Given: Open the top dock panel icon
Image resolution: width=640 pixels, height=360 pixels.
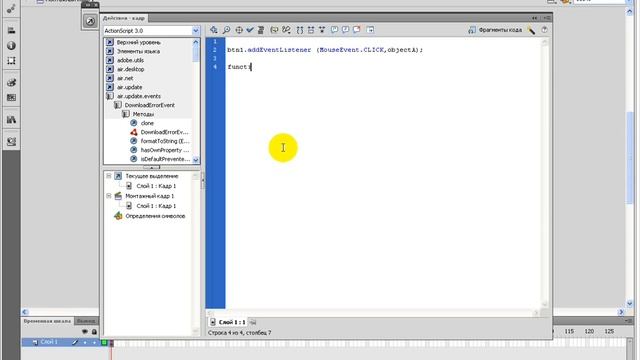Looking at the screenshot, I should pos(11,9).
